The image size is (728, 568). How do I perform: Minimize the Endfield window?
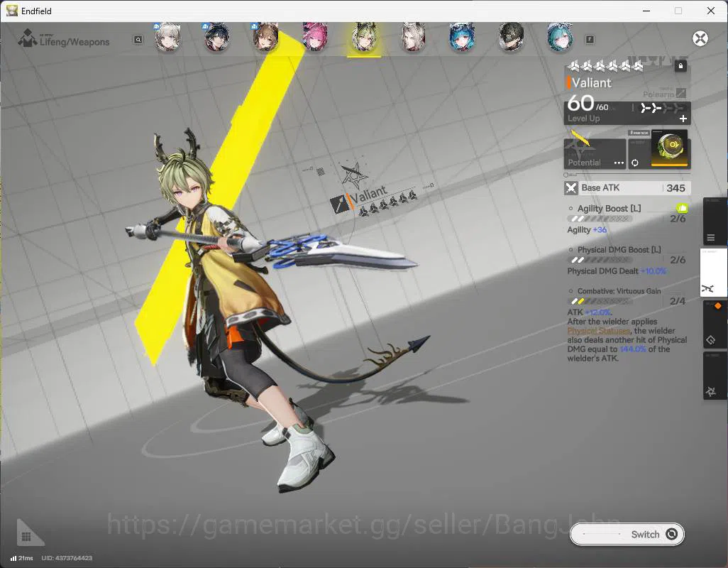click(x=646, y=11)
